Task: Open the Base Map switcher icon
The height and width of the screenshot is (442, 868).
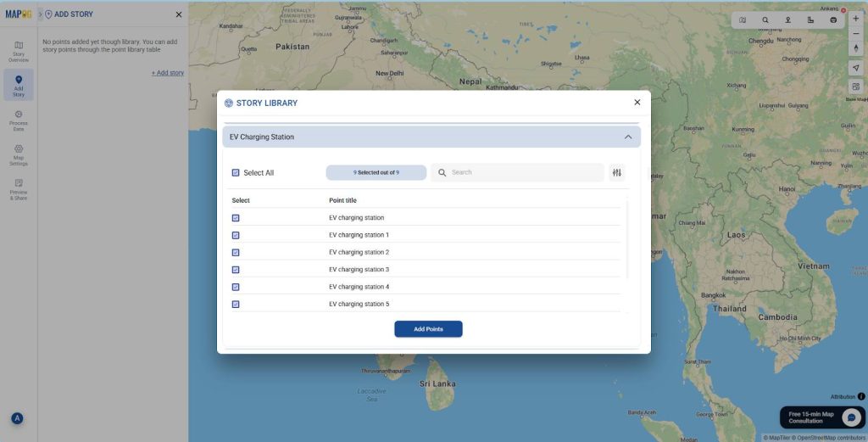Action: click(x=855, y=87)
